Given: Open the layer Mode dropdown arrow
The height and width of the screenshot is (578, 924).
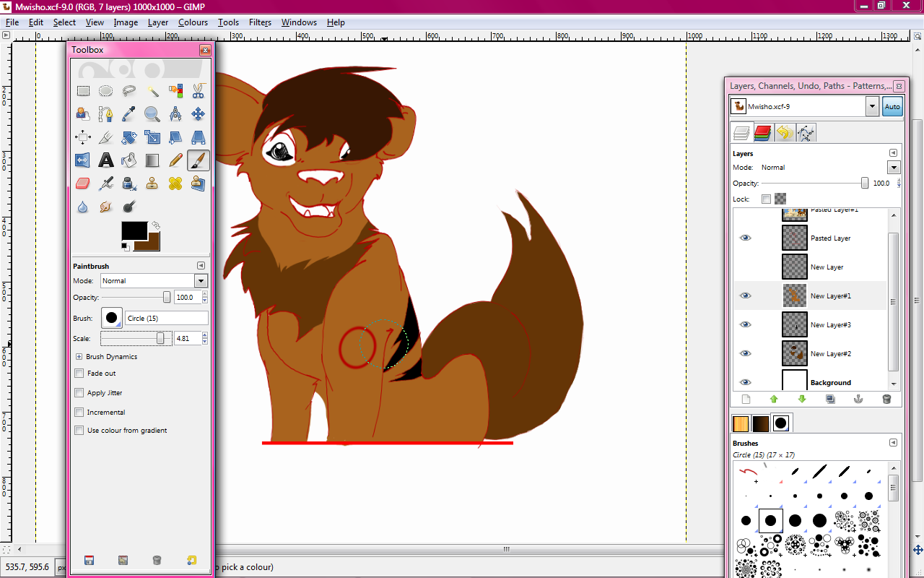Looking at the screenshot, I should click(894, 168).
